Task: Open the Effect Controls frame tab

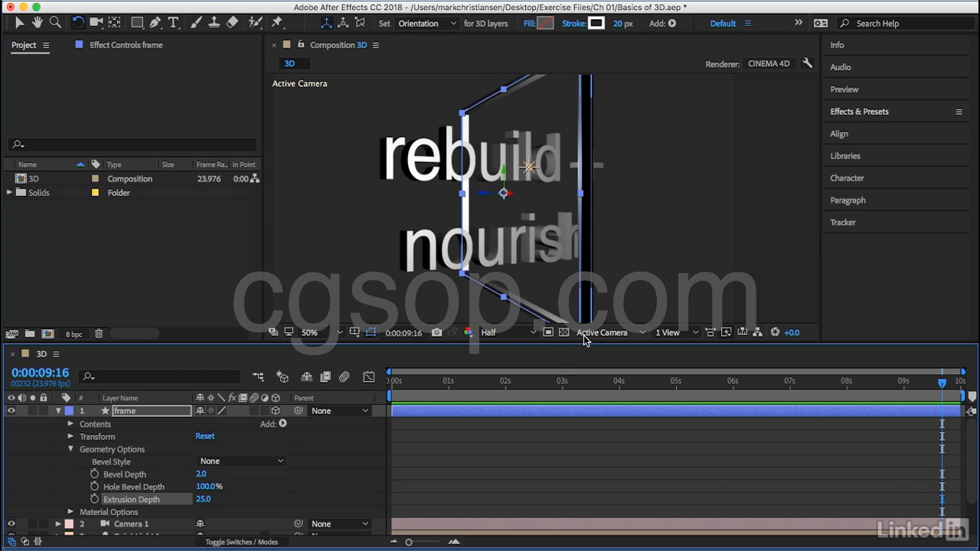Action: 126,44
